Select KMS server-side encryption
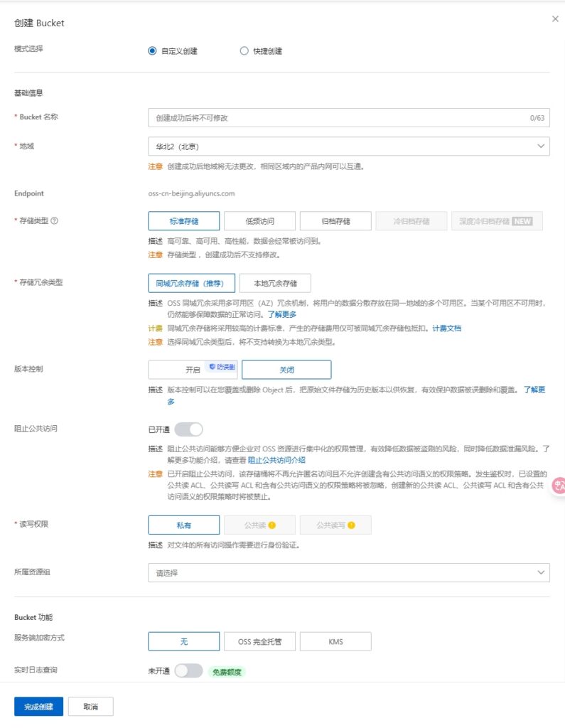Image resolution: width=565 pixels, height=728 pixels. (x=335, y=641)
